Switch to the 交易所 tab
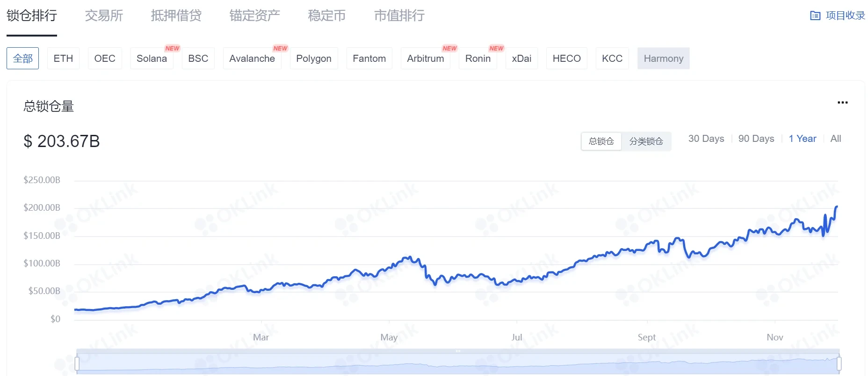Viewport: 868px width, 376px height. 104,16
